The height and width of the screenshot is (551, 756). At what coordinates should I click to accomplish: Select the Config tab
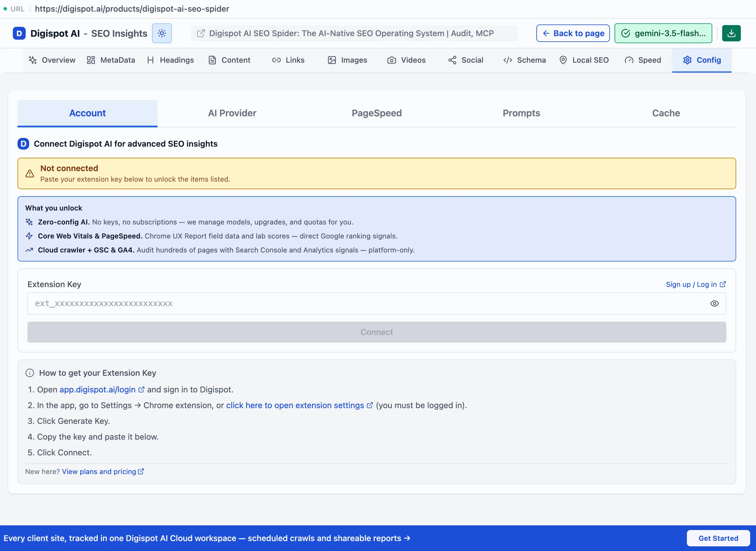[x=702, y=60]
